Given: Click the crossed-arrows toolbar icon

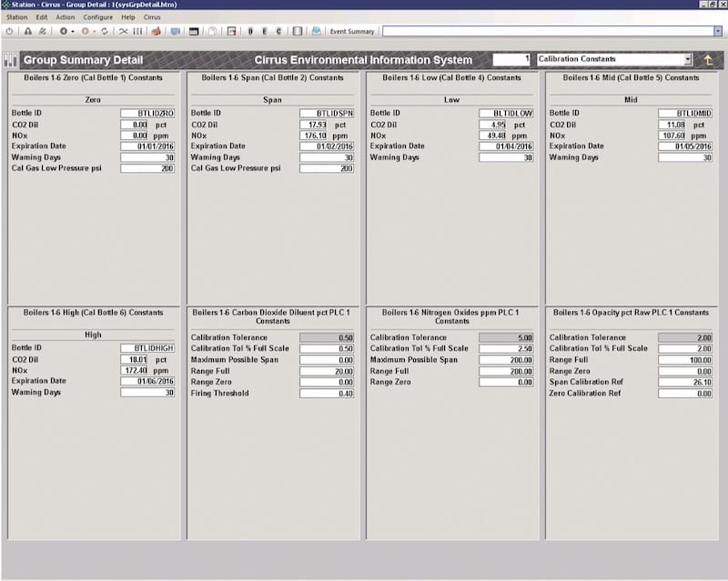Looking at the screenshot, I should (123, 31).
